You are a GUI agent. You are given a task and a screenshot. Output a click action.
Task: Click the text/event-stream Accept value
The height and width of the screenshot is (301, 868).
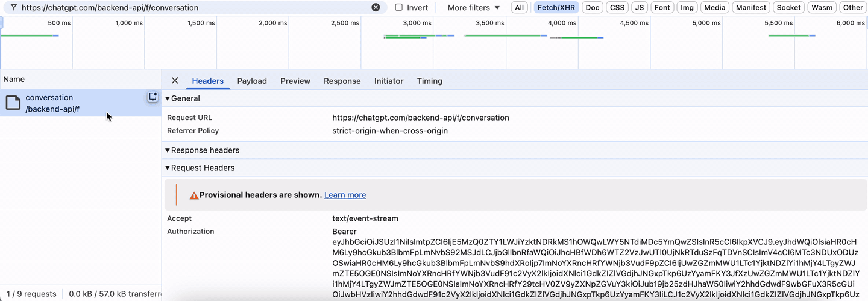pos(365,218)
